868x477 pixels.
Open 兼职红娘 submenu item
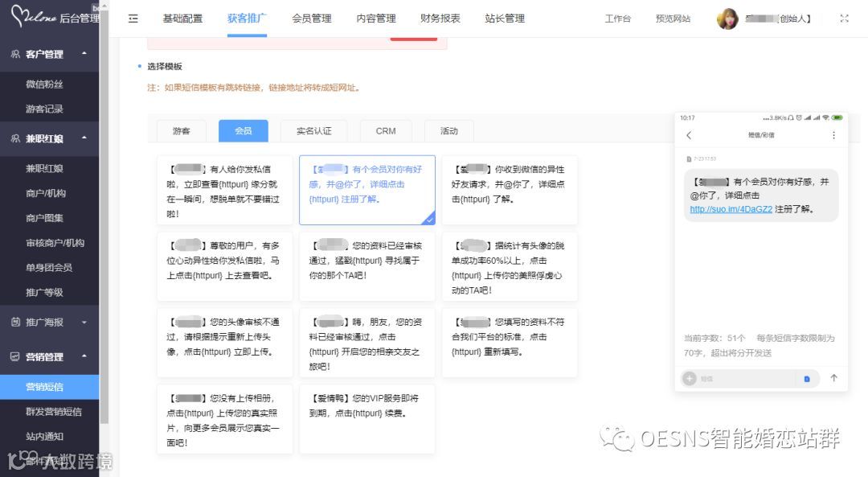tap(44, 168)
